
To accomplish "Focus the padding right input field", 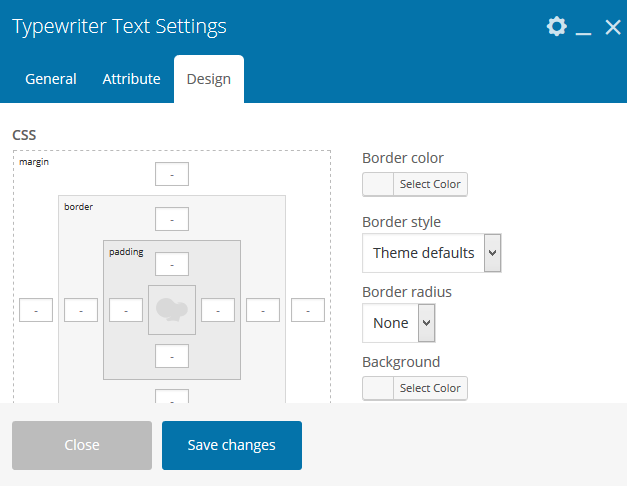I will pos(218,310).
